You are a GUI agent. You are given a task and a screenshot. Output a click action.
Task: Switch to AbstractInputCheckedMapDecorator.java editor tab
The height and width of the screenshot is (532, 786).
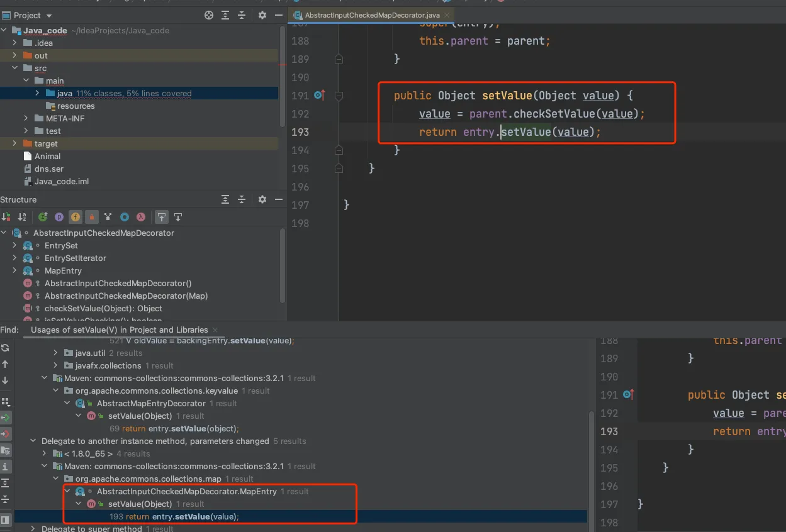[x=371, y=14]
